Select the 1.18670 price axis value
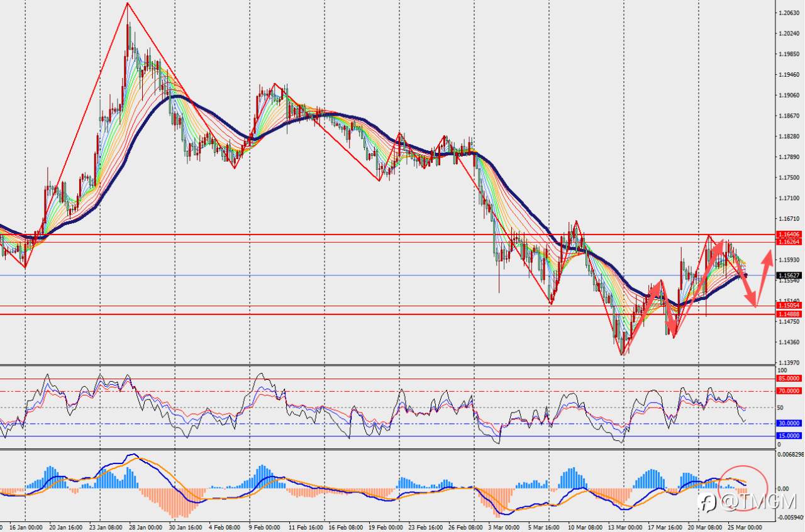 tap(790, 116)
